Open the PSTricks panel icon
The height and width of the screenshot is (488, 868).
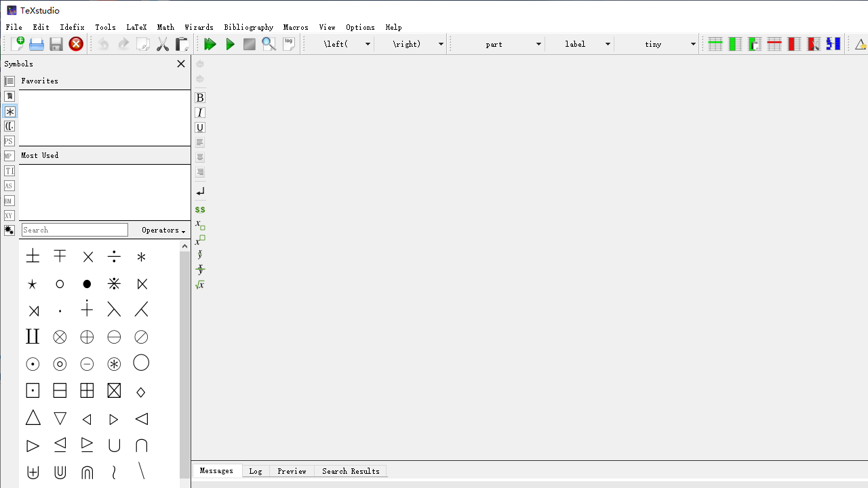9,141
